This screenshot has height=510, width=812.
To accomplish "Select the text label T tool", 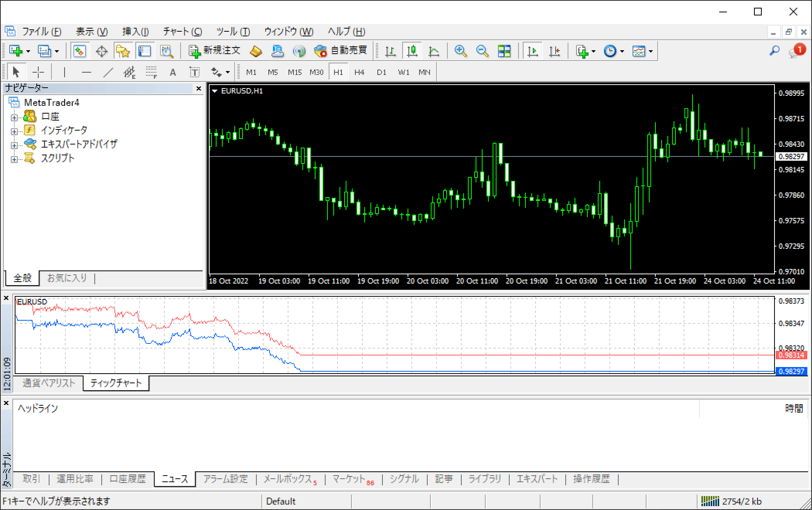I will tap(194, 72).
